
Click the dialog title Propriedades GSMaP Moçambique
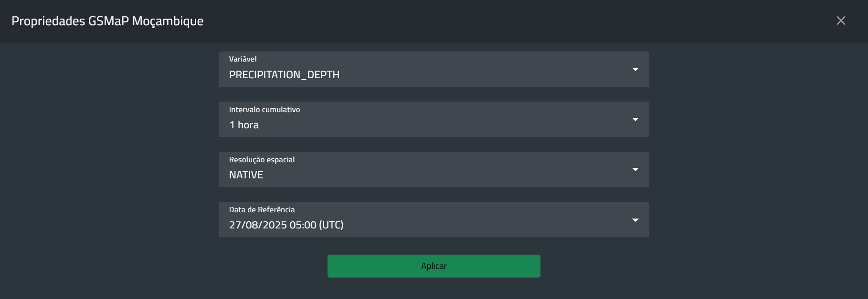(x=107, y=21)
